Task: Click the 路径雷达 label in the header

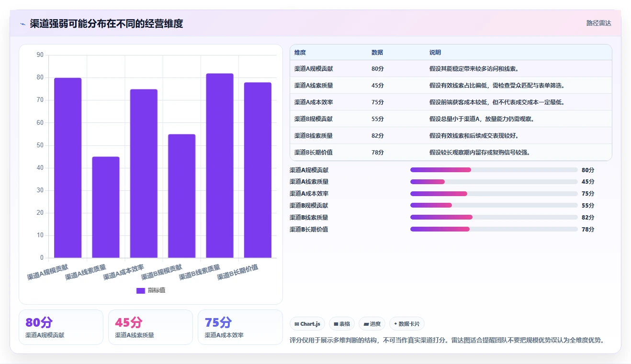Action: coord(599,23)
